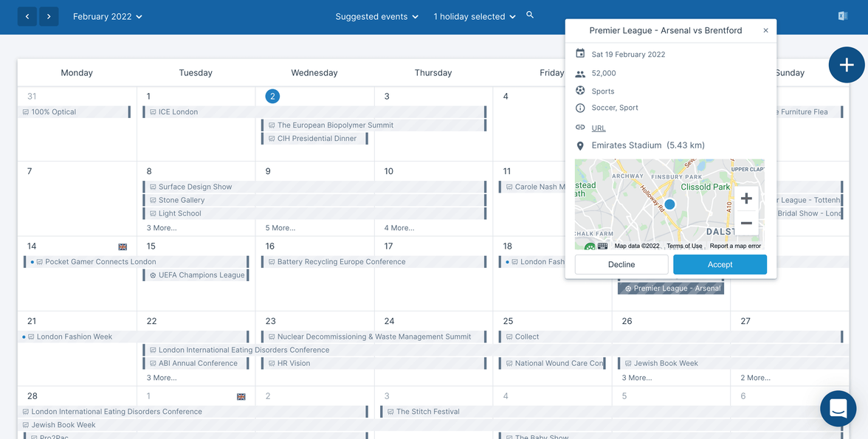
Task: Click the attendance icon next to 52,000
Action: point(580,73)
